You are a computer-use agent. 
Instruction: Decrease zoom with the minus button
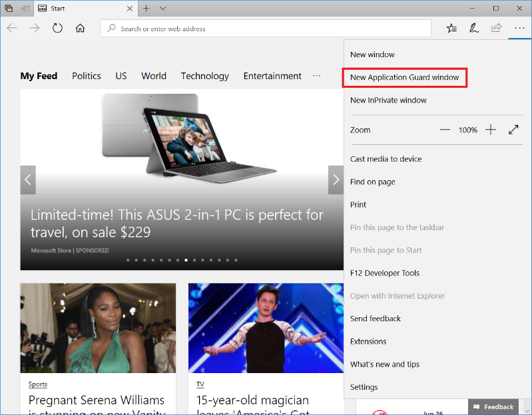click(x=445, y=130)
